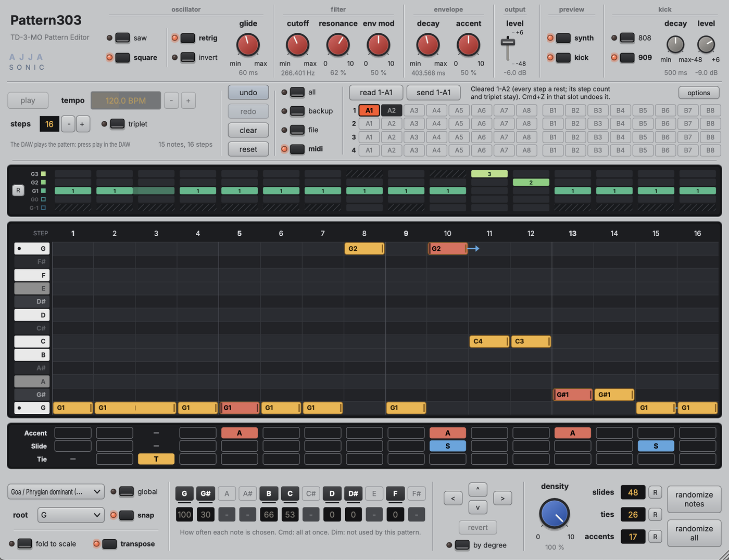Shift the pattern right with the arrow button
Screen dimensions: 729x560
point(502,499)
